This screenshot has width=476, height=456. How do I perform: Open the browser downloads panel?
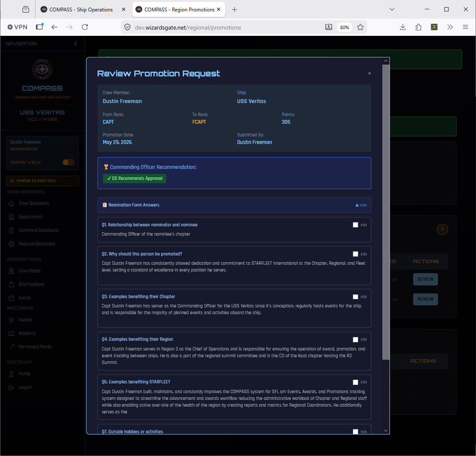click(403, 27)
